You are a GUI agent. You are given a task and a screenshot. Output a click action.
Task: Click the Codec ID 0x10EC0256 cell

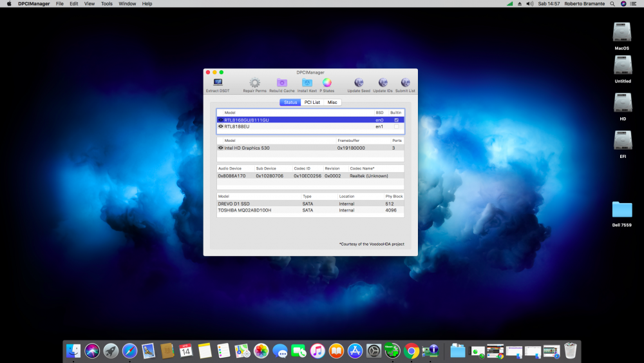[x=307, y=176]
